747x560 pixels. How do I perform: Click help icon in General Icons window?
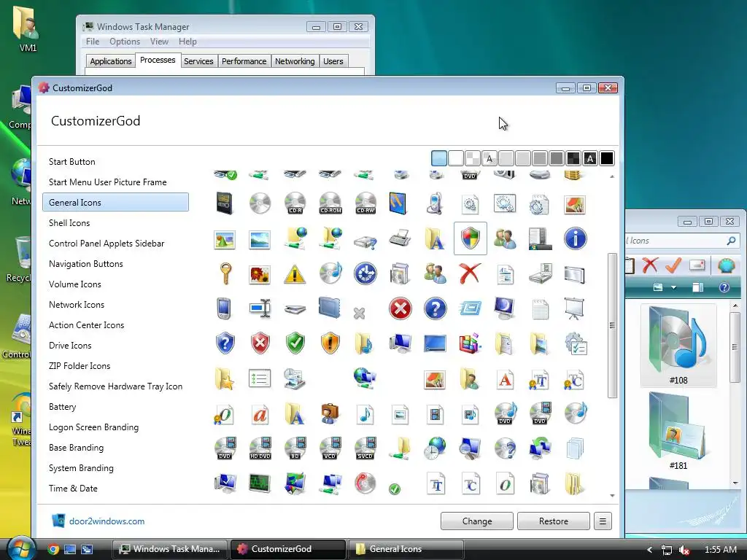pos(724,287)
